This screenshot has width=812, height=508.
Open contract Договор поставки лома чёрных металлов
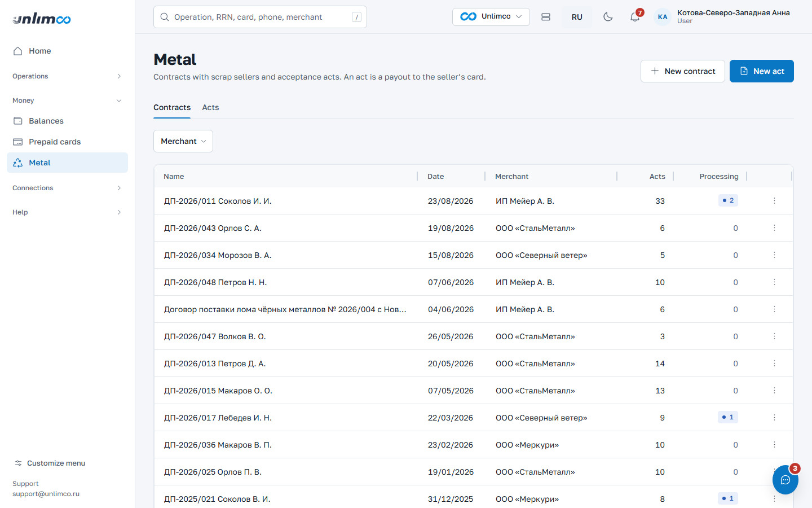(x=285, y=309)
